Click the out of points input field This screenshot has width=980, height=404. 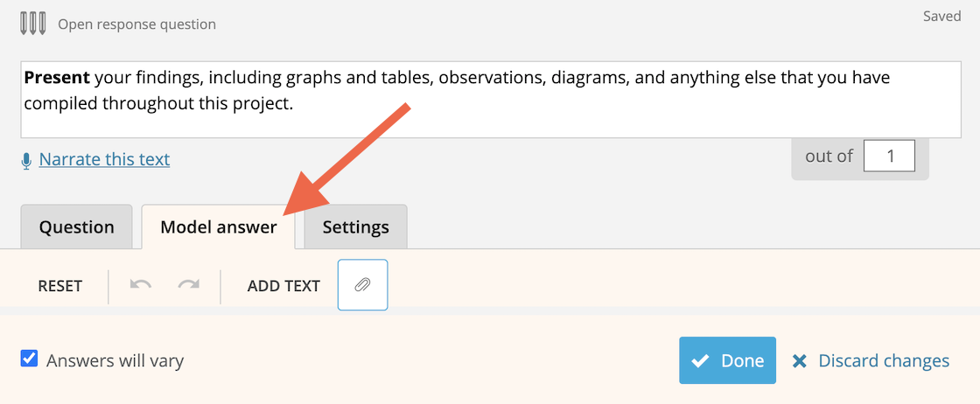(x=889, y=156)
